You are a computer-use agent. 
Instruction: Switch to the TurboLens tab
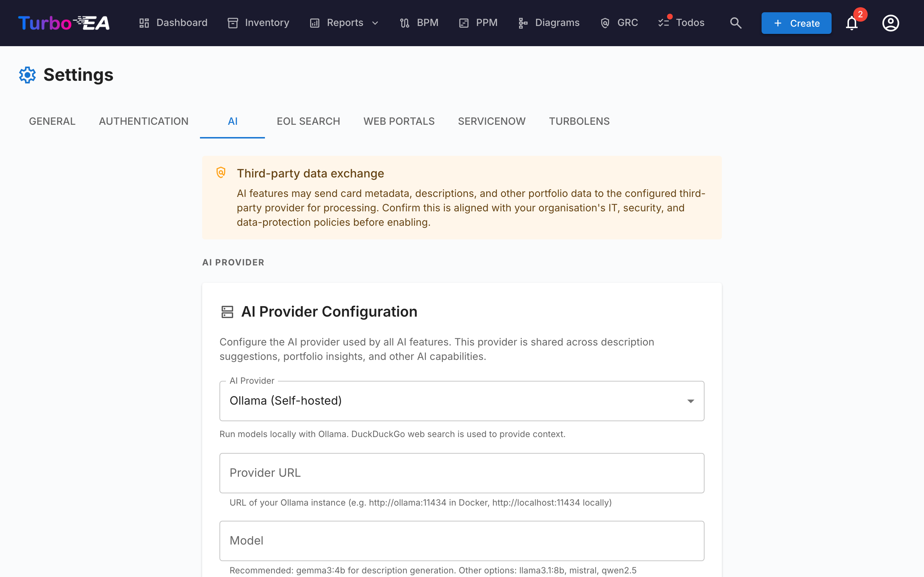tap(579, 122)
